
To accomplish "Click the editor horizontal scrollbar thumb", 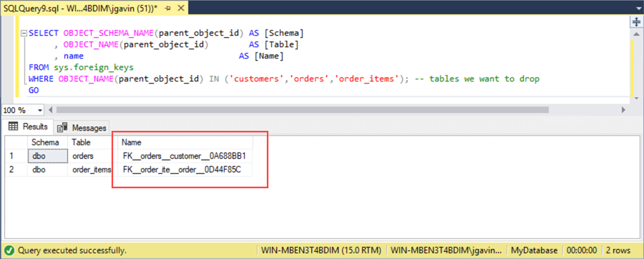I will [302, 110].
